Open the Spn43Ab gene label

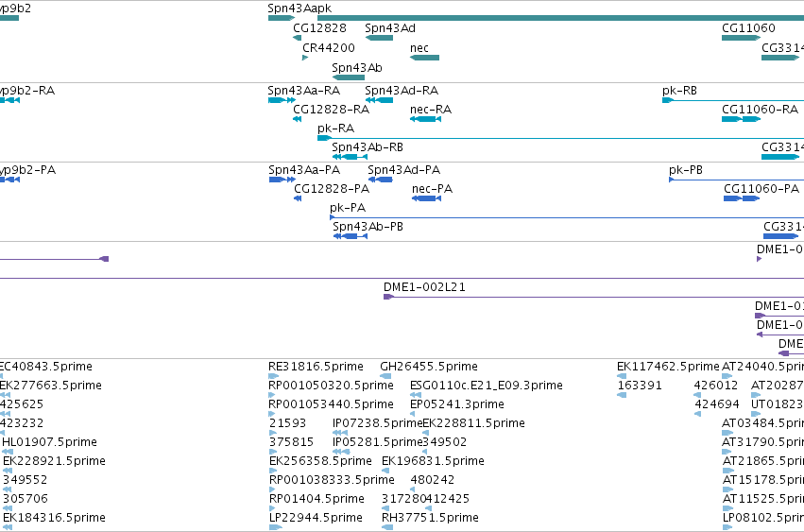coord(357,68)
